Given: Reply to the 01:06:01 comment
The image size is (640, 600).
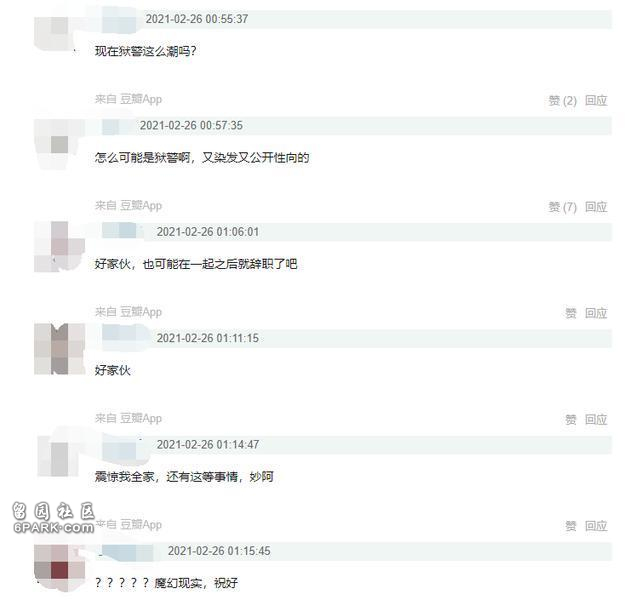Looking at the screenshot, I should pyautogui.click(x=596, y=313).
